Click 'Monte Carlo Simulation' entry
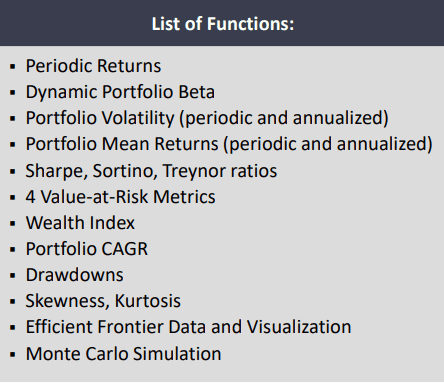 click(x=124, y=354)
